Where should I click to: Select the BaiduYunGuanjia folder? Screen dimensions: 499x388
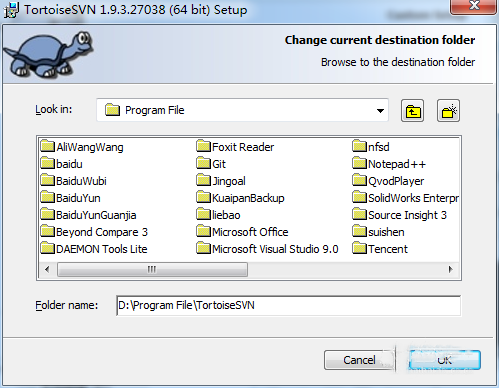[88, 215]
